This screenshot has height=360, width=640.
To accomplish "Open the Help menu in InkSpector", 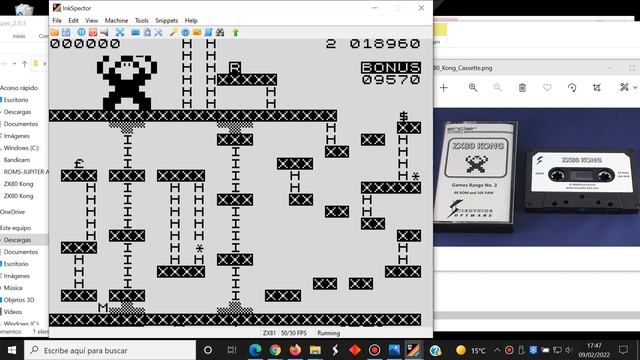I will 191,20.
